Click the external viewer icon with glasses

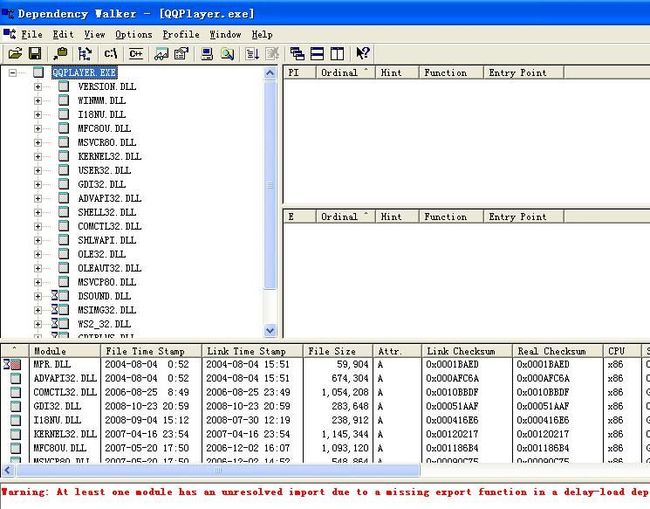coord(161,53)
